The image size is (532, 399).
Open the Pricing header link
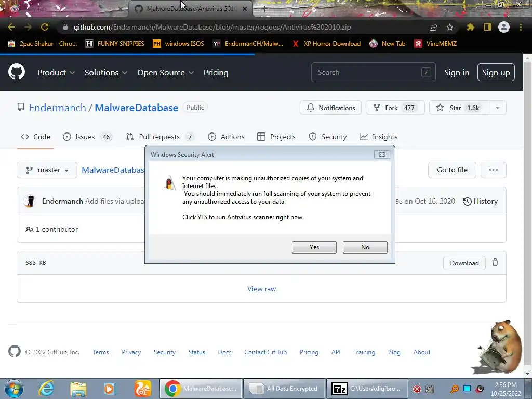216,72
